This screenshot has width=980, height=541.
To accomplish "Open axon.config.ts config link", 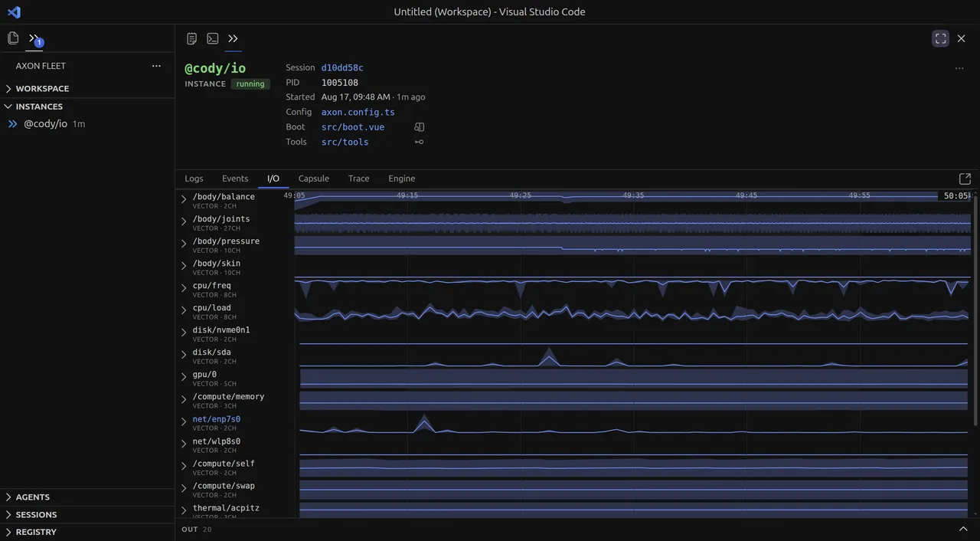I will pyautogui.click(x=358, y=113).
